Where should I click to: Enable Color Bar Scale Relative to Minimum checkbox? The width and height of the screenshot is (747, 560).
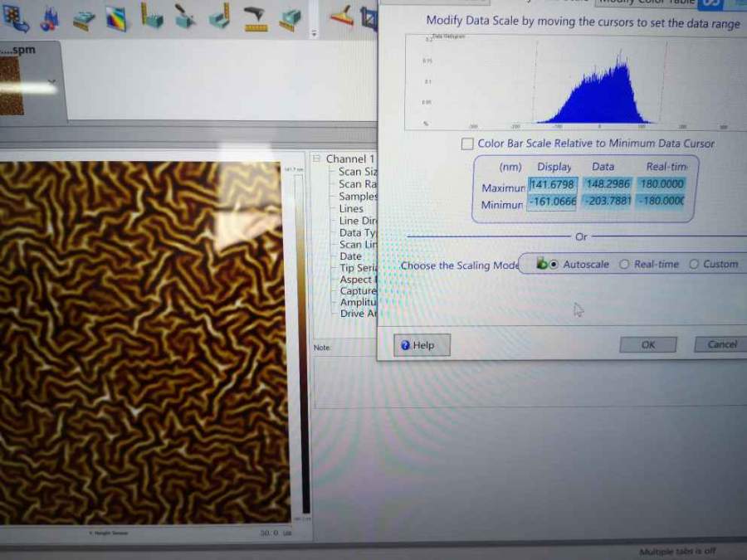pyautogui.click(x=467, y=144)
